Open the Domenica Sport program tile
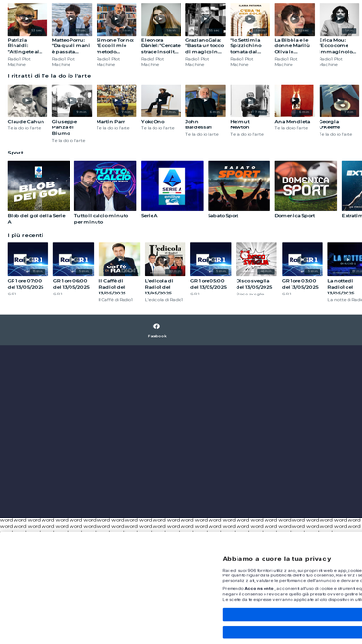Image resolution: width=362 pixels, height=644 pixels. 306,186
